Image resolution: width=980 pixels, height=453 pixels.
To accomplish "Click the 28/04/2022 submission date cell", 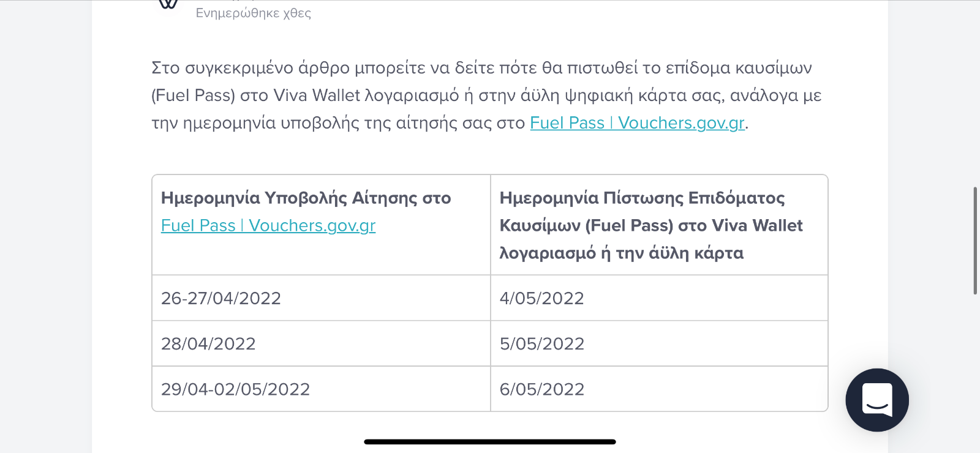I will (322, 343).
